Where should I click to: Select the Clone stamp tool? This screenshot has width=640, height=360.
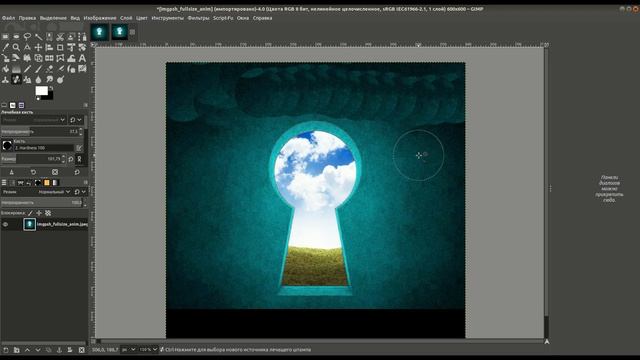click(5, 80)
